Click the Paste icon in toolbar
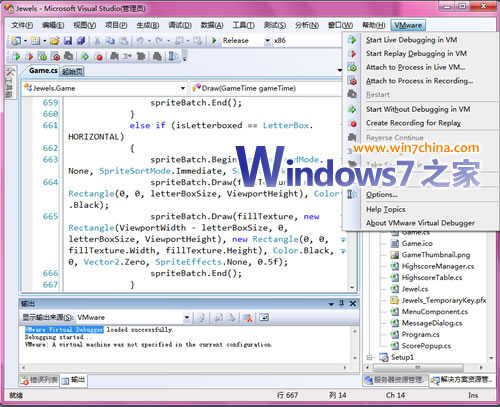 coord(124,41)
